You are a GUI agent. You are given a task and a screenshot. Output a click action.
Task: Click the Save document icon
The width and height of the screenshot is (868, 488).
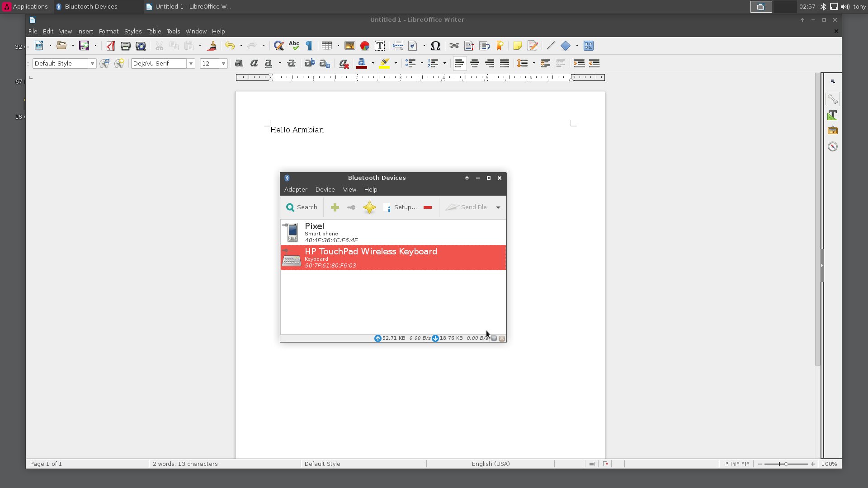pyautogui.click(x=84, y=46)
